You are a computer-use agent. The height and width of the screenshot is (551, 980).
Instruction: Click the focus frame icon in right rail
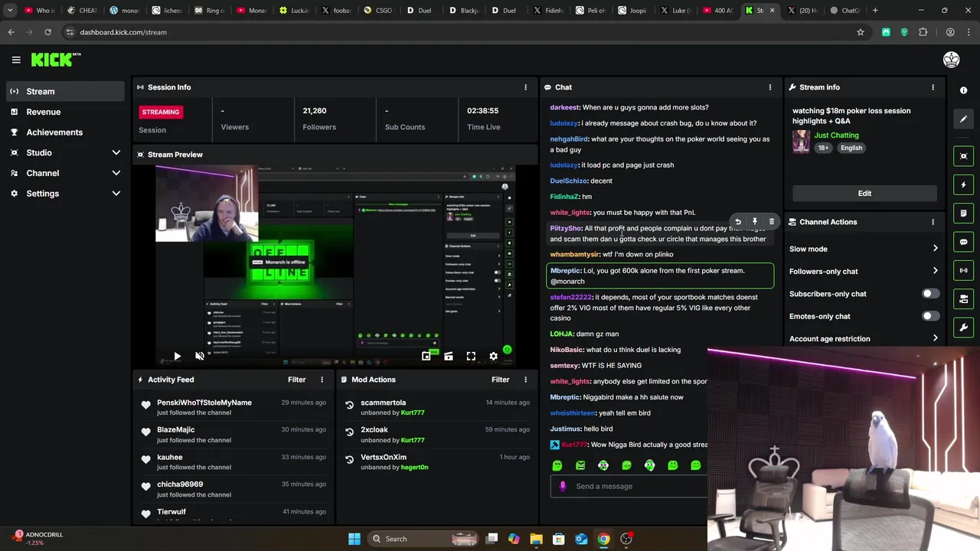coord(963,156)
